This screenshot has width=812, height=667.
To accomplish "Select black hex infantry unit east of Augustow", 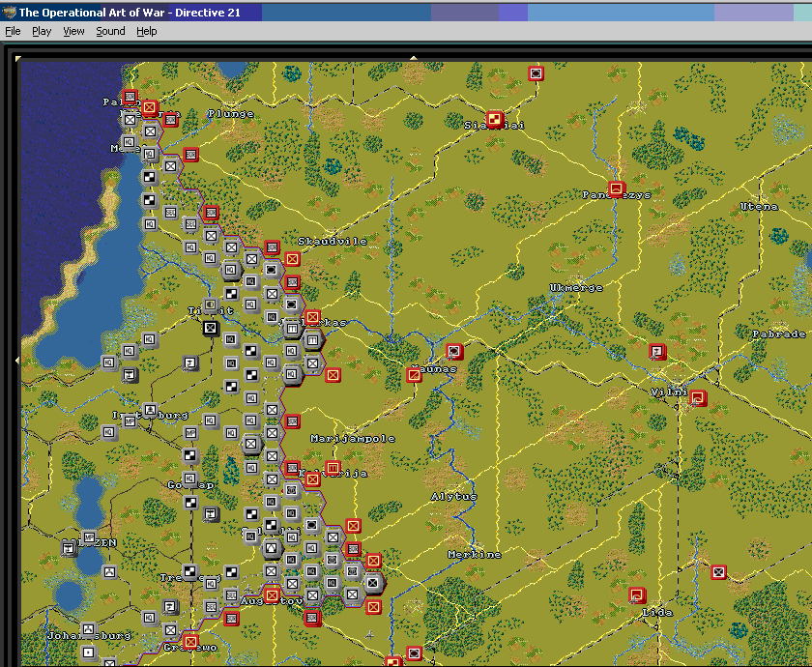I will (373, 583).
